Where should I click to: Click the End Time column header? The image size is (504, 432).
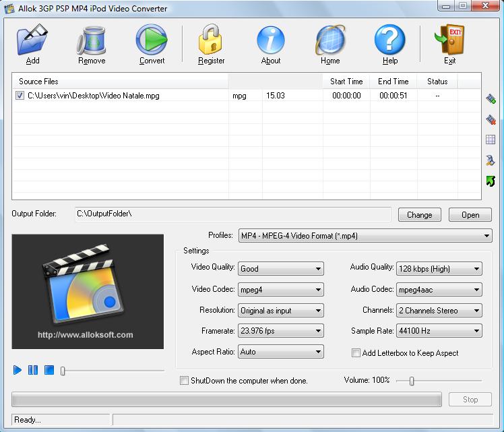point(393,82)
